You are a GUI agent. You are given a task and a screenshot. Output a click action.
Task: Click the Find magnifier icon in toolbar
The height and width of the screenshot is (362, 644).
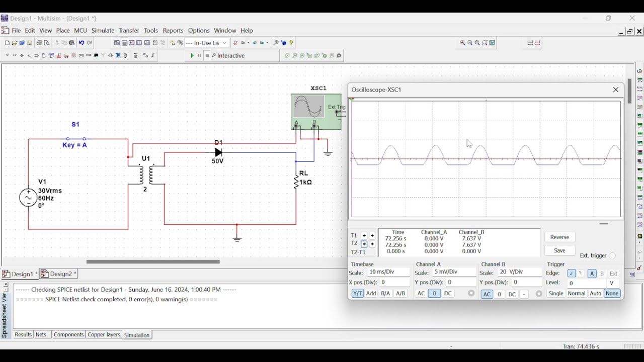[x=276, y=43]
